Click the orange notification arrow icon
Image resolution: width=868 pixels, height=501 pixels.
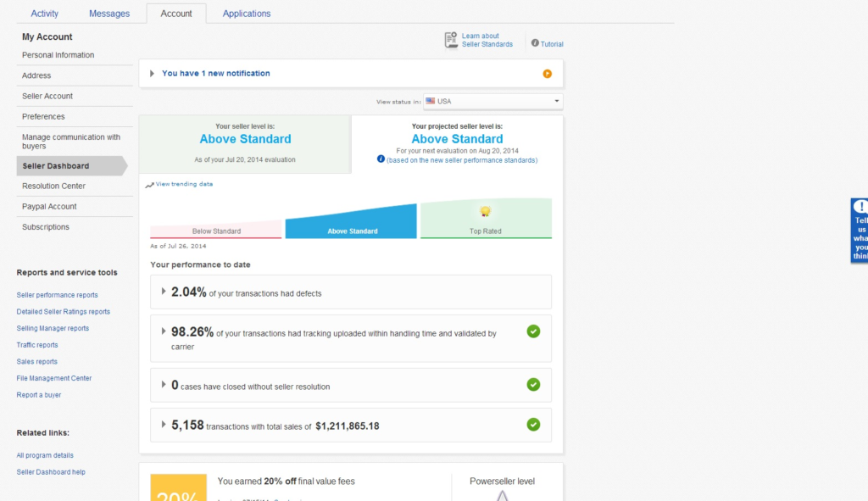(x=547, y=74)
